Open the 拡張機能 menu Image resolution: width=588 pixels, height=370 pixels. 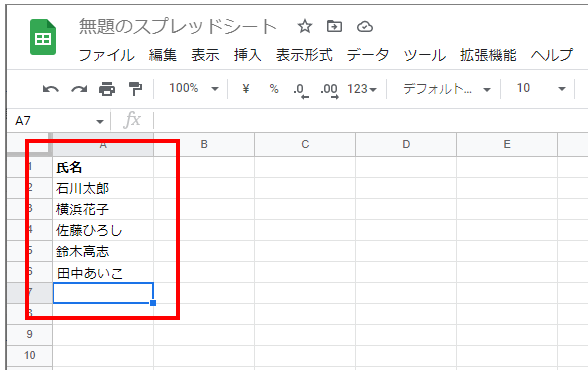pyautogui.click(x=488, y=55)
